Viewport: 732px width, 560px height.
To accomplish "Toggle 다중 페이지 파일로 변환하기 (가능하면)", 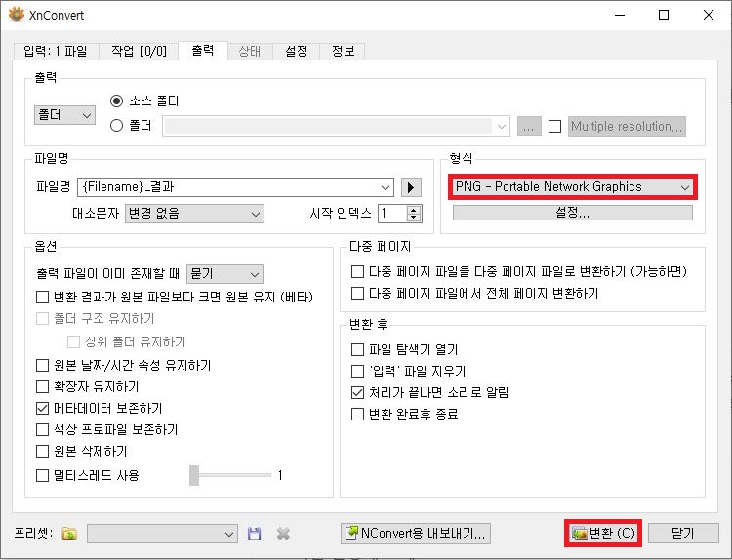I will coord(357,271).
